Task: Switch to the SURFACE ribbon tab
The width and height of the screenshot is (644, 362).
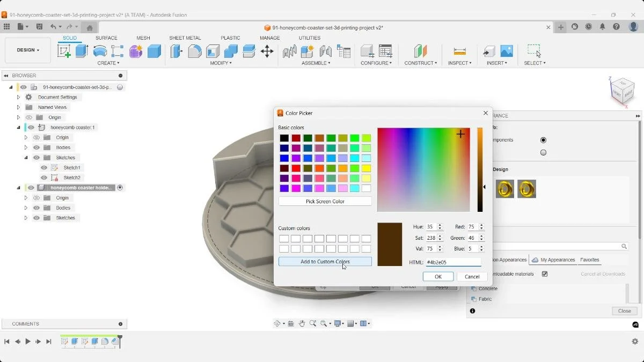Action: [106, 38]
